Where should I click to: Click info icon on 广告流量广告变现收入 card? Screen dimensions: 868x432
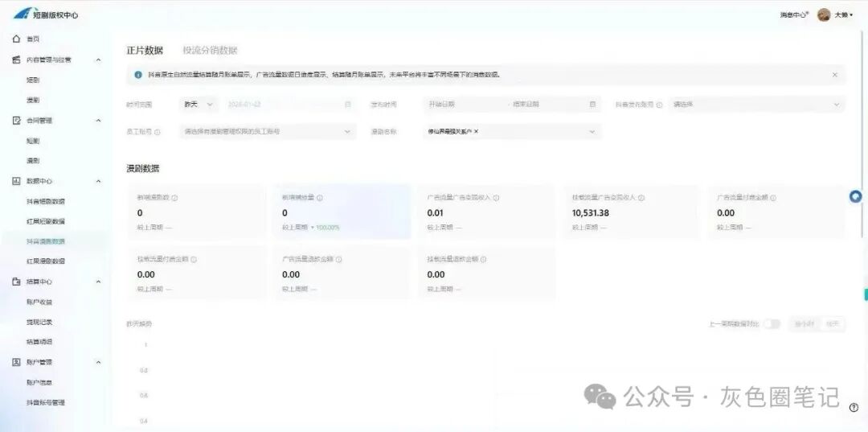[x=496, y=198]
